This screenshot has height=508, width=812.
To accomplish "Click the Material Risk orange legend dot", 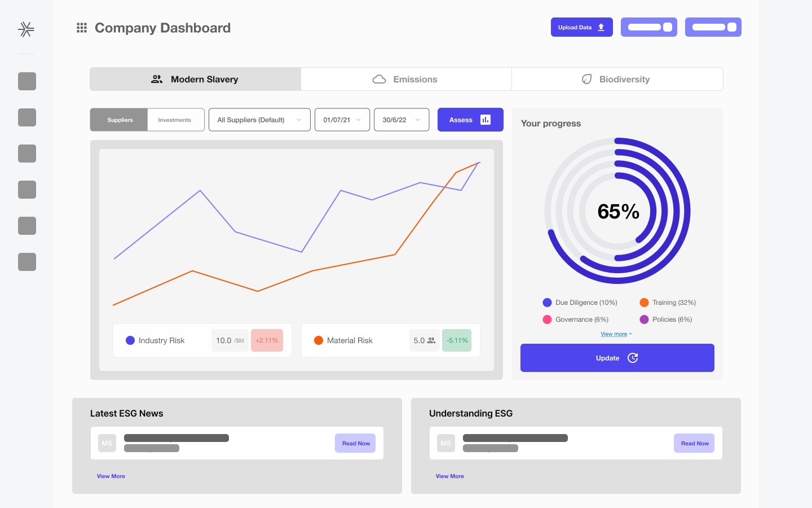I will click(319, 340).
